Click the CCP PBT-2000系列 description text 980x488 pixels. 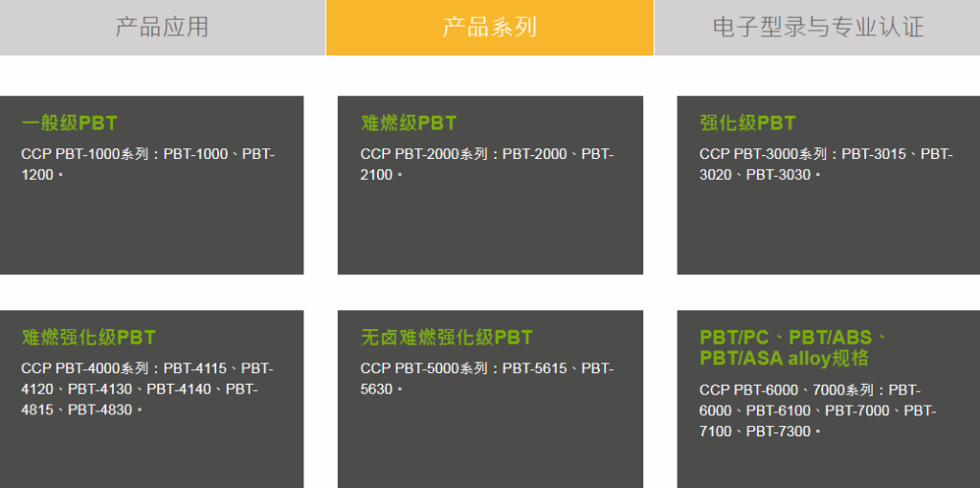pyautogui.click(x=487, y=165)
